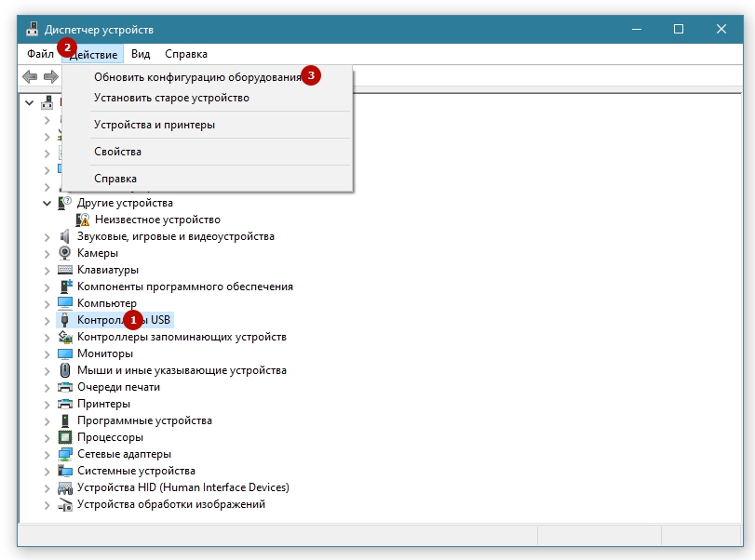Click the printer icon beside Принтеры
Image resolution: width=755 pixels, height=560 pixels.
click(x=65, y=404)
